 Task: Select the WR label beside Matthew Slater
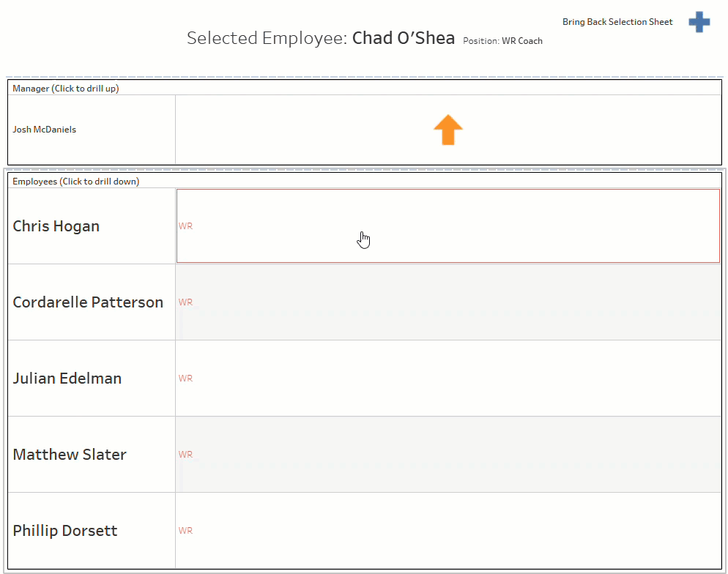(x=185, y=455)
